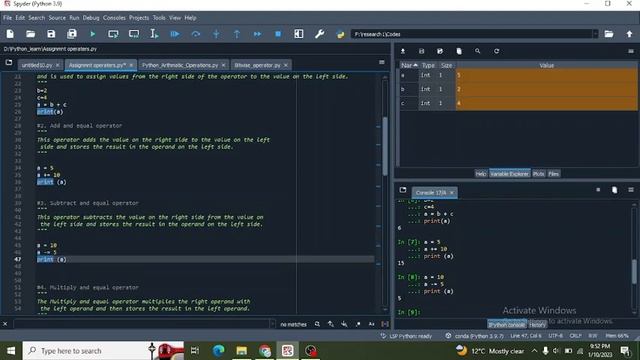Step over current line in debugger
640x360 pixels.
click(196, 34)
